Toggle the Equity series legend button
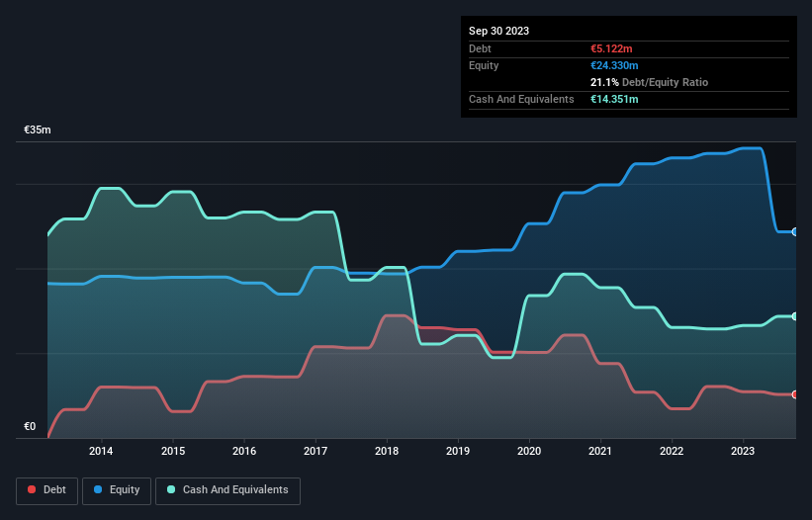 pyautogui.click(x=117, y=490)
